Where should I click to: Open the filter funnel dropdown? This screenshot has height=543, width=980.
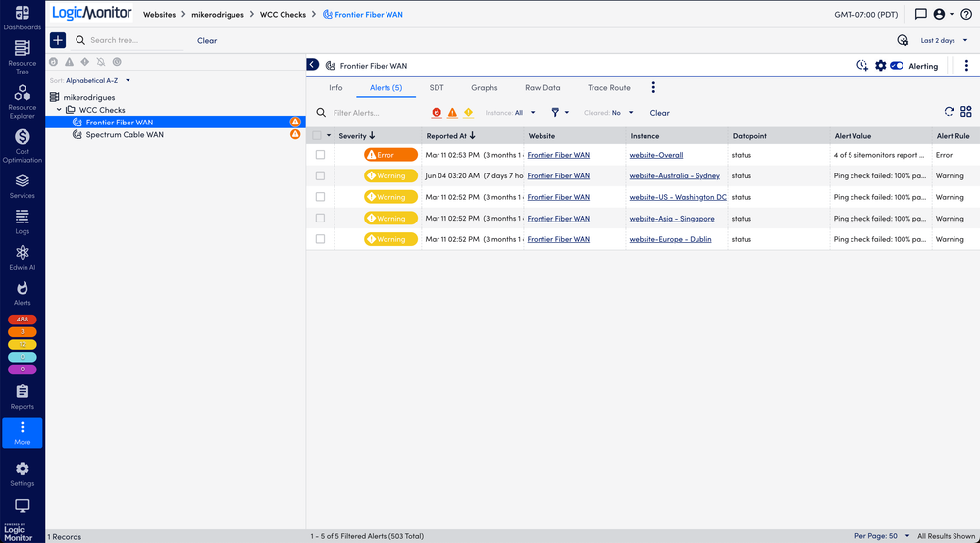tap(559, 113)
